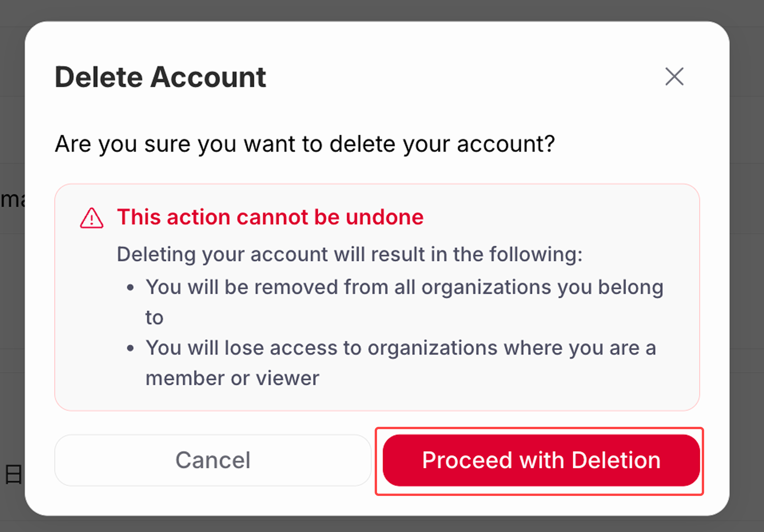Click the Cancel button
Viewport: 764px width, 532px height.
coord(213,460)
